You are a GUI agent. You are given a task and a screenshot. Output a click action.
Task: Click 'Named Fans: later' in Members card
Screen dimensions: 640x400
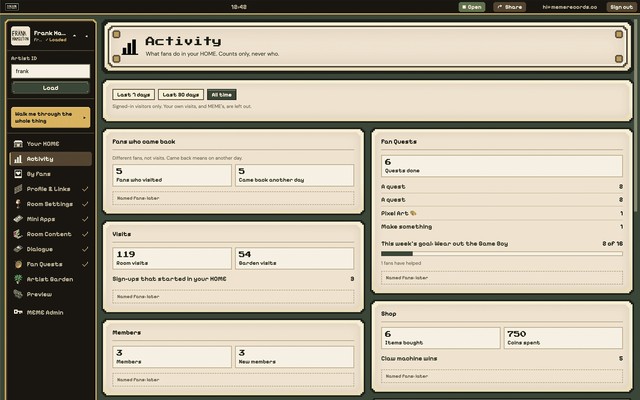[x=233, y=380]
